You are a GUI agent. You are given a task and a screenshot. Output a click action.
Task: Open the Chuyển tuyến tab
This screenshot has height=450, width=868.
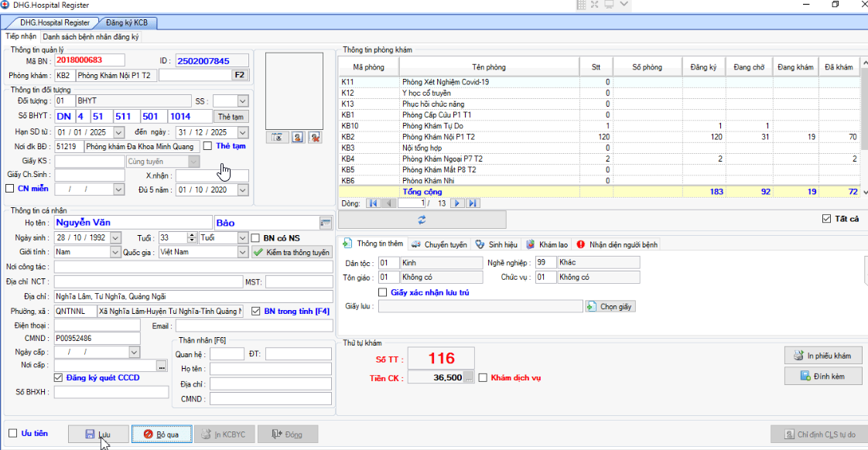point(439,244)
